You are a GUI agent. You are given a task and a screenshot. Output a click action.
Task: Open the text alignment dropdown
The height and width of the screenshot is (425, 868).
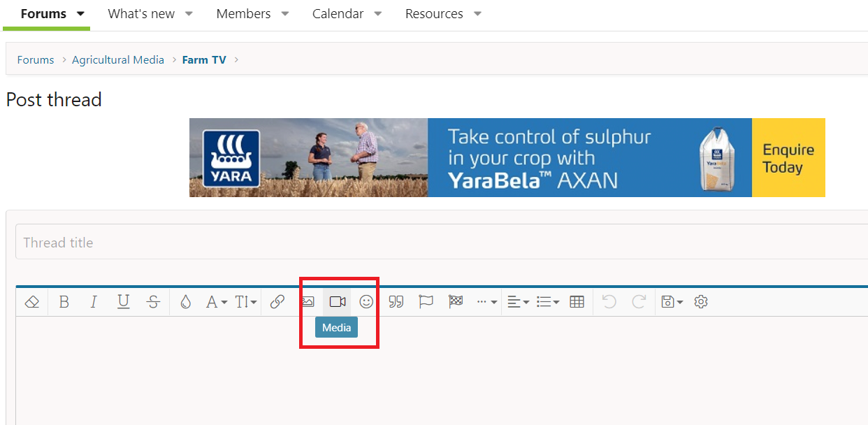pyautogui.click(x=518, y=302)
